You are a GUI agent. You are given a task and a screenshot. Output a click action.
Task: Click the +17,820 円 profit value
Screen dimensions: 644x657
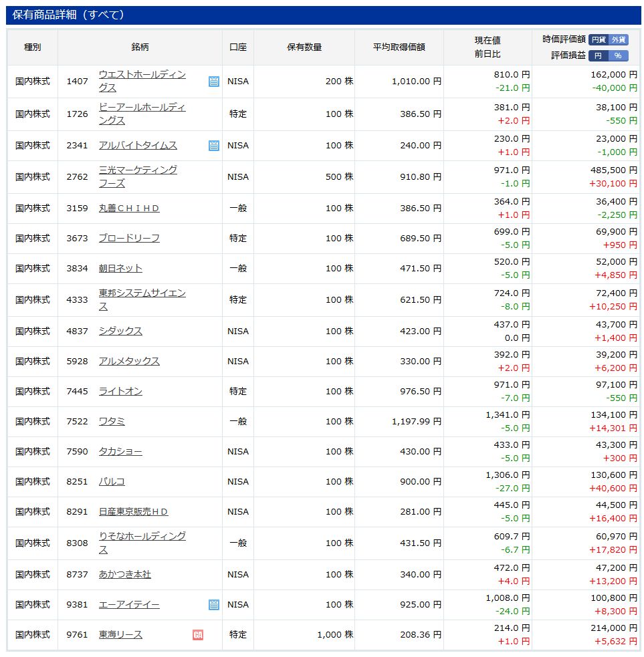click(613, 550)
